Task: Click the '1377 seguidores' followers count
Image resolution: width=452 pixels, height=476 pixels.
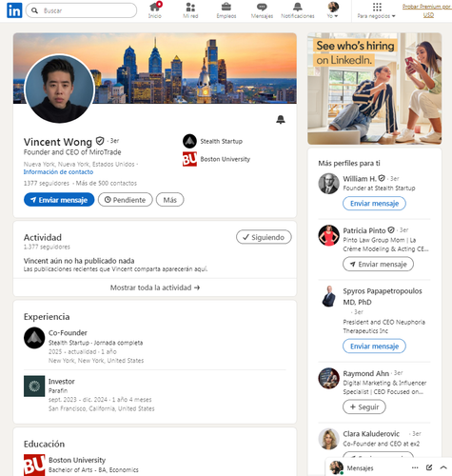Action: pyautogui.click(x=47, y=183)
